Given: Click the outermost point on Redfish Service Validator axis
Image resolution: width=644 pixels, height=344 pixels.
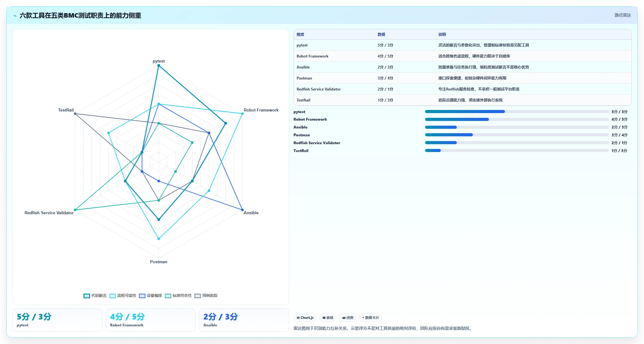Looking at the screenshot, I should click(75, 210).
